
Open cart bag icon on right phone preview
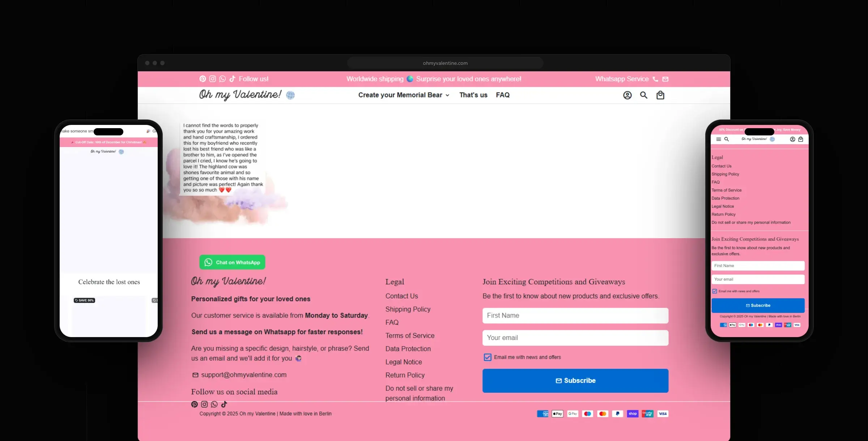pos(801,139)
